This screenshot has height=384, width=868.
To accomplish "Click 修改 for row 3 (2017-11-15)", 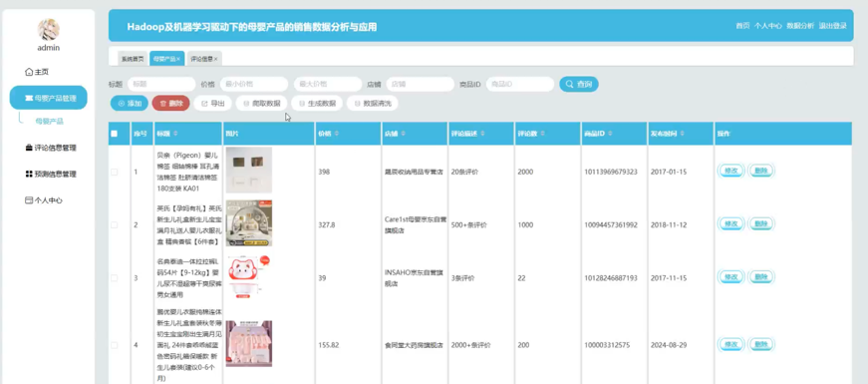I will pos(731,277).
